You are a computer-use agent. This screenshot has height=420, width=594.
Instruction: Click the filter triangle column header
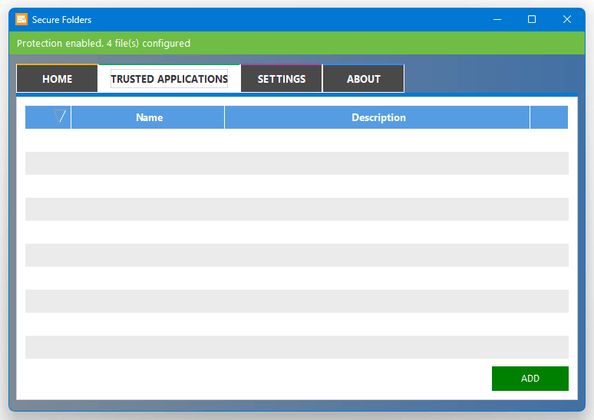pos(48,117)
